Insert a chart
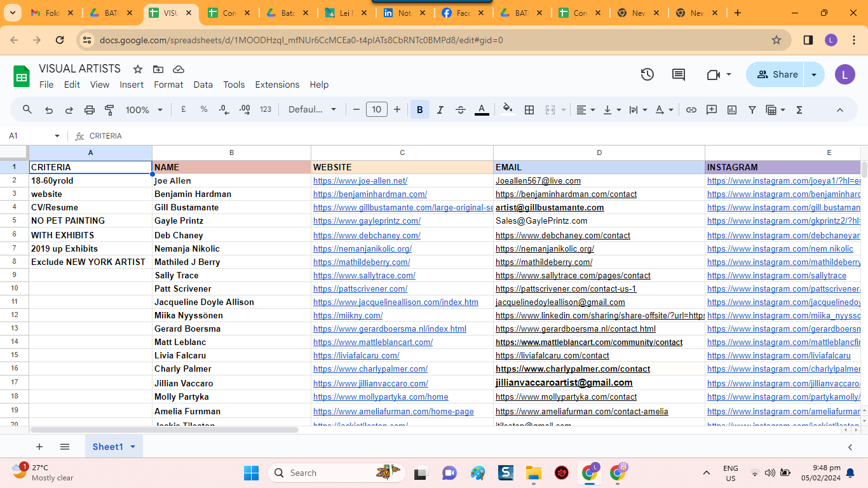 pos(732,109)
